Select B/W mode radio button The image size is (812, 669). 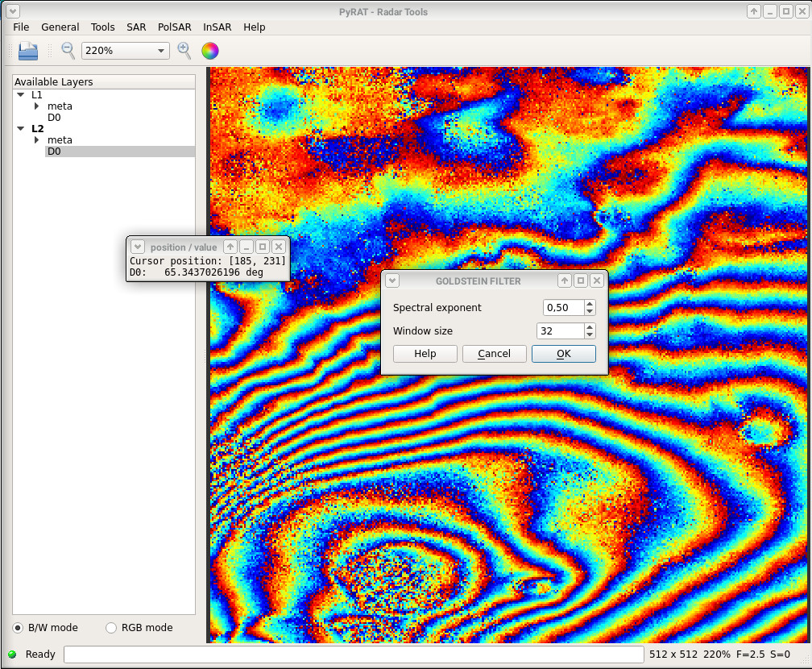click(18, 628)
